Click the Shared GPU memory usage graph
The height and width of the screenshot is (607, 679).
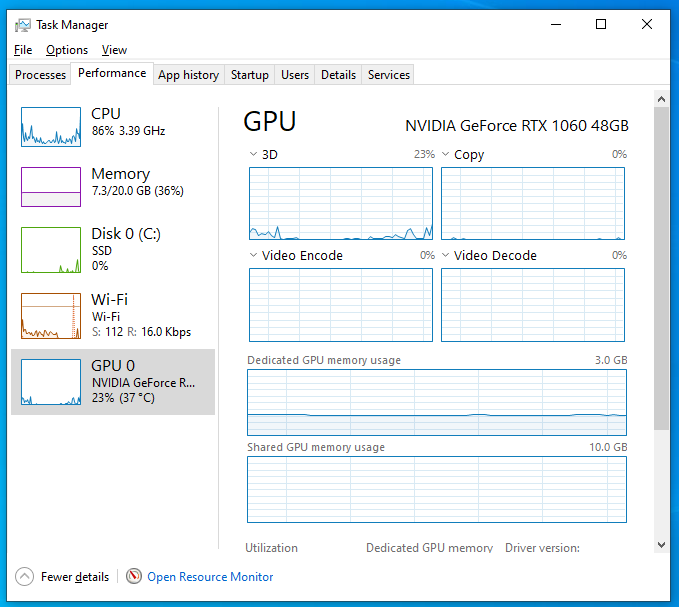coord(437,490)
